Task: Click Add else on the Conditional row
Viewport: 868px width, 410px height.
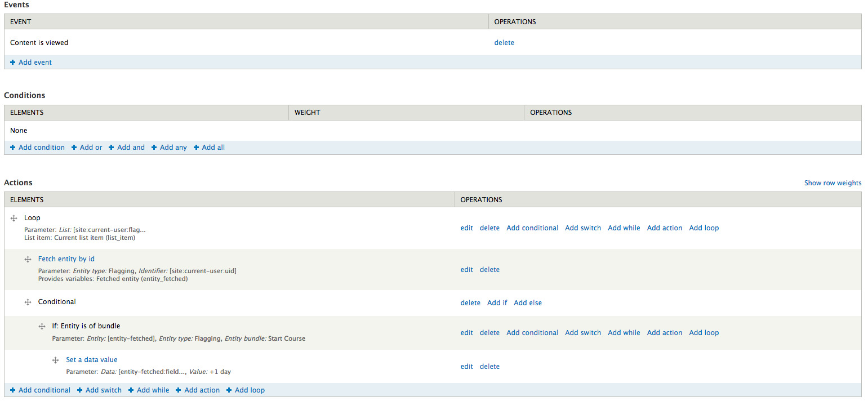Action: (527, 302)
